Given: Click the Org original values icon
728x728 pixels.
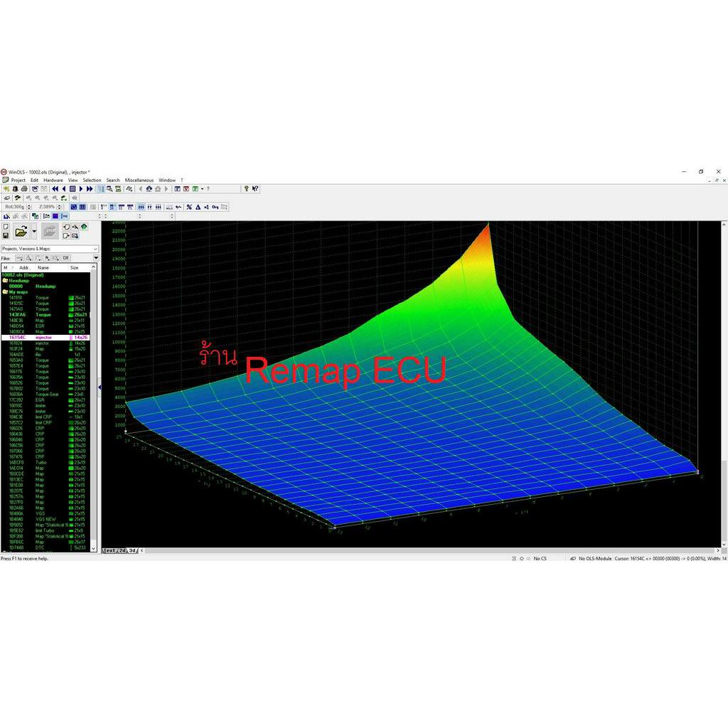Looking at the screenshot, I should point(215,207).
